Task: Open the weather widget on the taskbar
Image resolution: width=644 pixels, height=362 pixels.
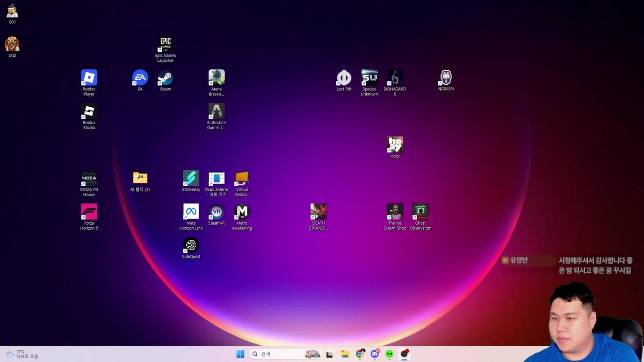Action: (x=22, y=354)
